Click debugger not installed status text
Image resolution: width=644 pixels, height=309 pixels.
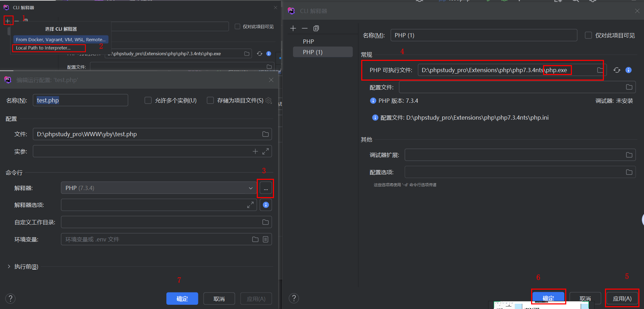click(614, 101)
